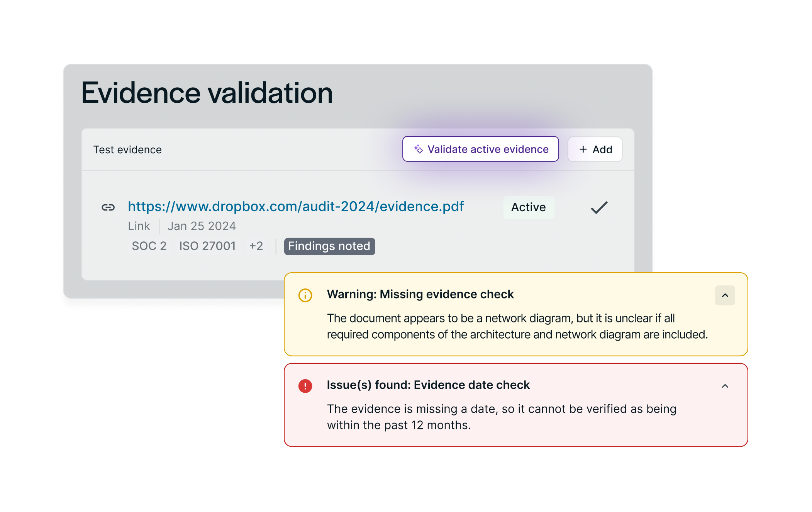Image resolution: width=812 pixels, height=512 pixels.
Task: Click the Test evidence section header
Action: pyautogui.click(x=127, y=150)
